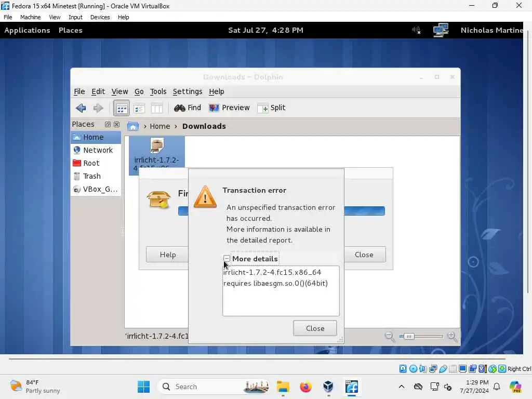This screenshot has width=532, height=399.
Task: Open Firefox from the taskbar
Action: tap(305, 387)
